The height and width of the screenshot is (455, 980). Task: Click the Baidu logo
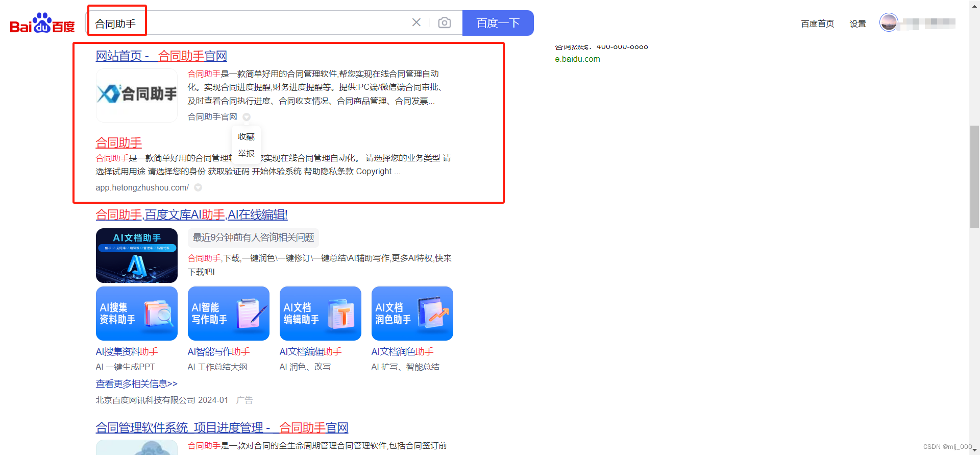point(42,23)
